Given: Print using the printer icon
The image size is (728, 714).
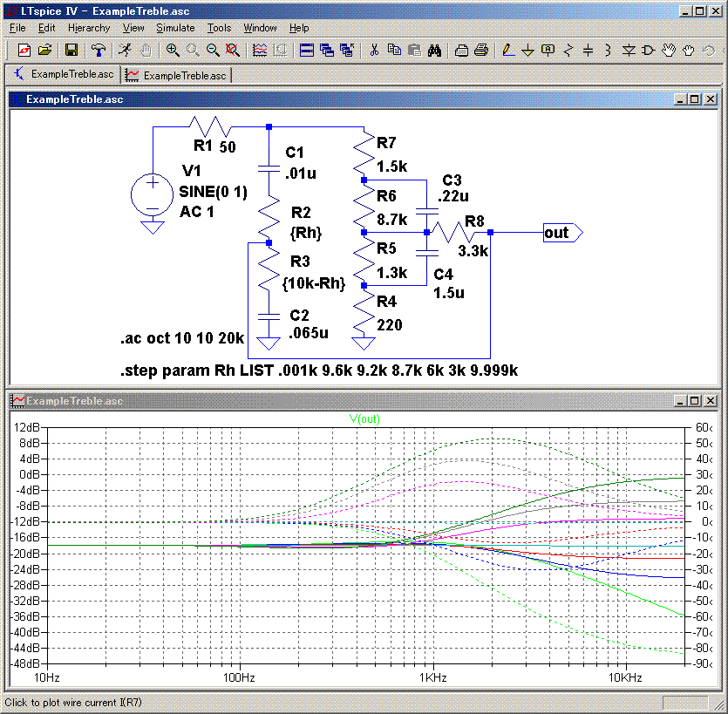Looking at the screenshot, I should (481, 50).
